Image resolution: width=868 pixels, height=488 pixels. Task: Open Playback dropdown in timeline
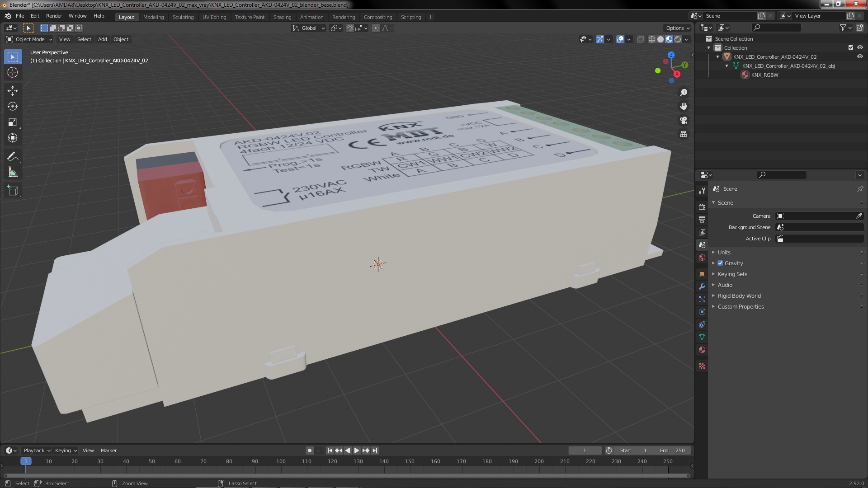coord(37,450)
